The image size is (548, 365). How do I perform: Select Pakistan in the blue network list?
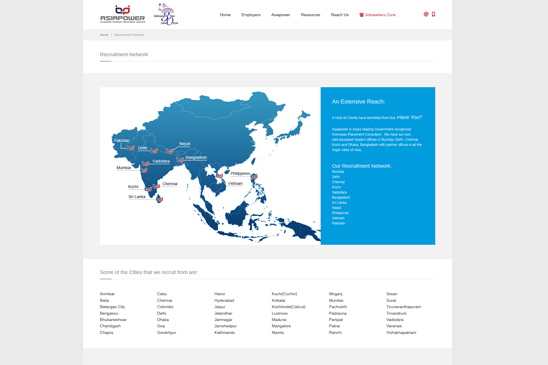(x=338, y=223)
